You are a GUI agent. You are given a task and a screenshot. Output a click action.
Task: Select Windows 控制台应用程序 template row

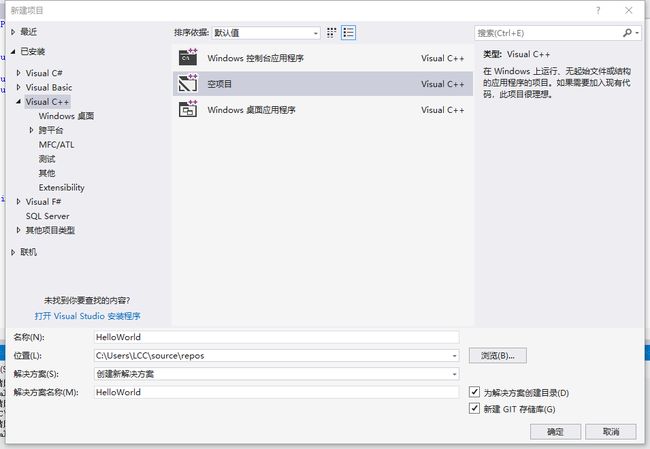323,58
